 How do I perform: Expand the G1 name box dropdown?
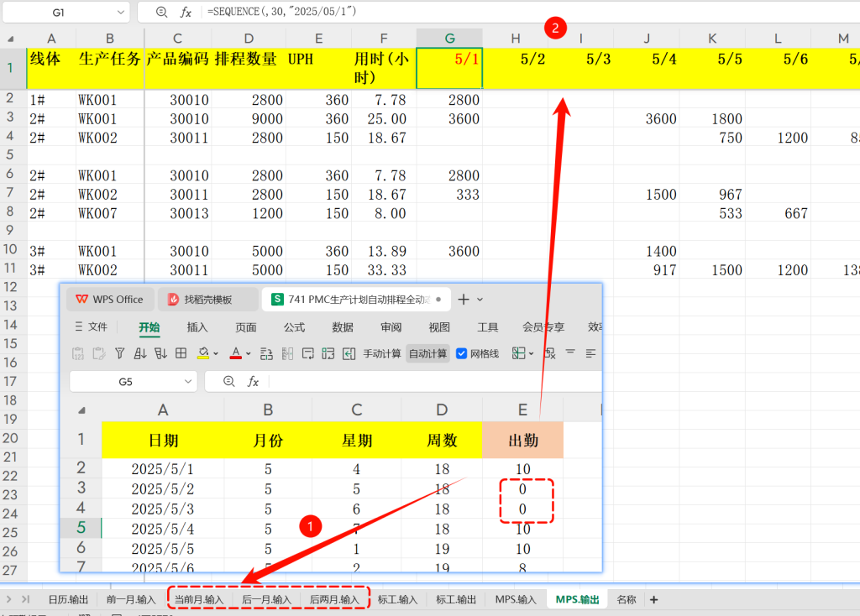coord(120,12)
